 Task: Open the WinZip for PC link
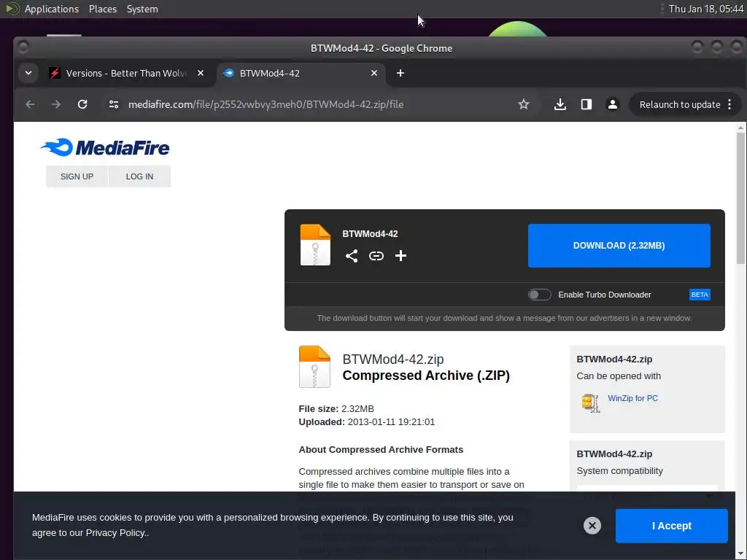[632, 398]
